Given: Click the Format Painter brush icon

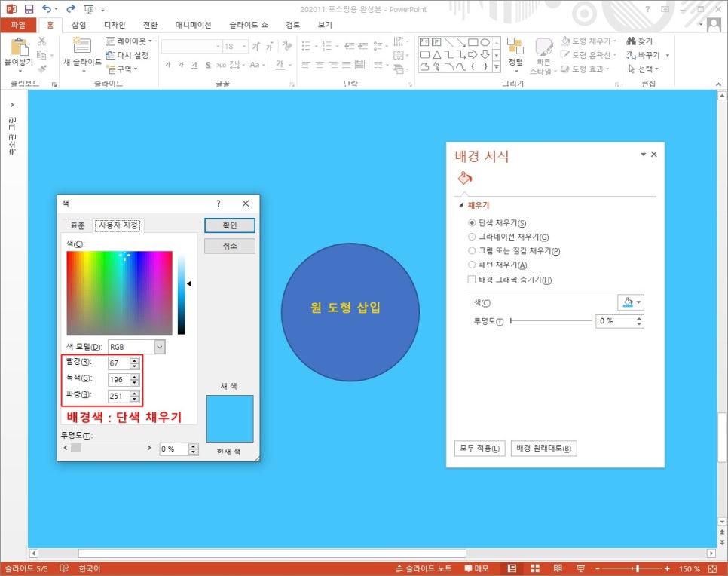Looking at the screenshot, I should pyautogui.click(x=41, y=69).
